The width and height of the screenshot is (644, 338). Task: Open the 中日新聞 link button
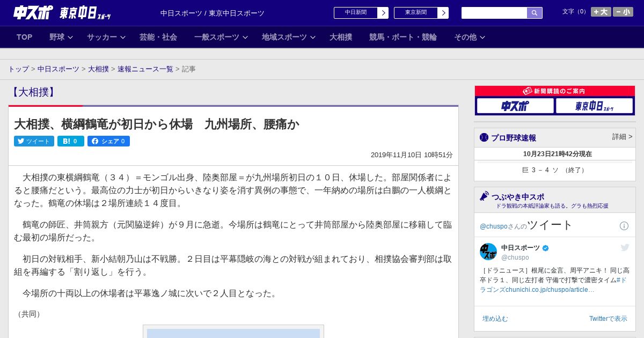[x=356, y=13]
